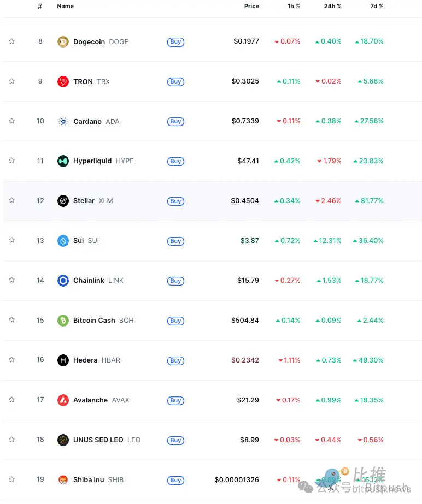This screenshot has width=422, height=504.
Task: Click the Shiba Inu logo icon
Action: [63, 480]
